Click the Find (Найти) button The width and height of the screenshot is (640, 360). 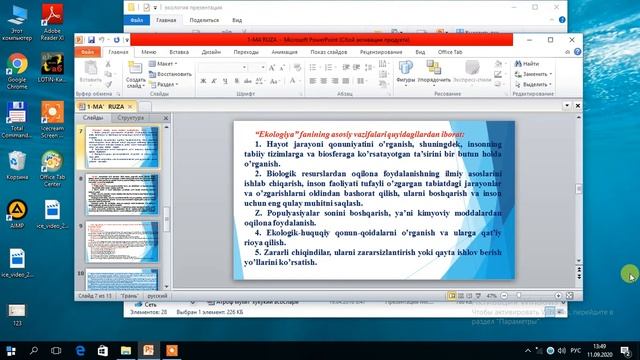[527, 64]
